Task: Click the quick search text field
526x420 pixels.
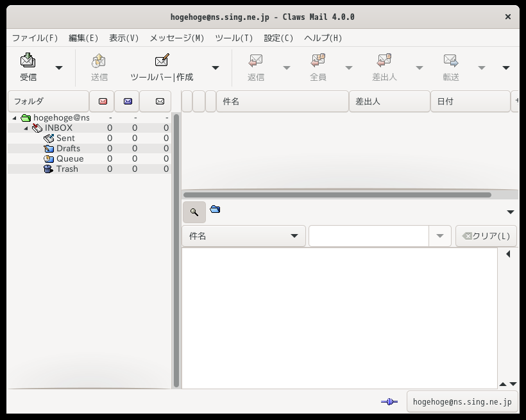Action: pos(369,236)
